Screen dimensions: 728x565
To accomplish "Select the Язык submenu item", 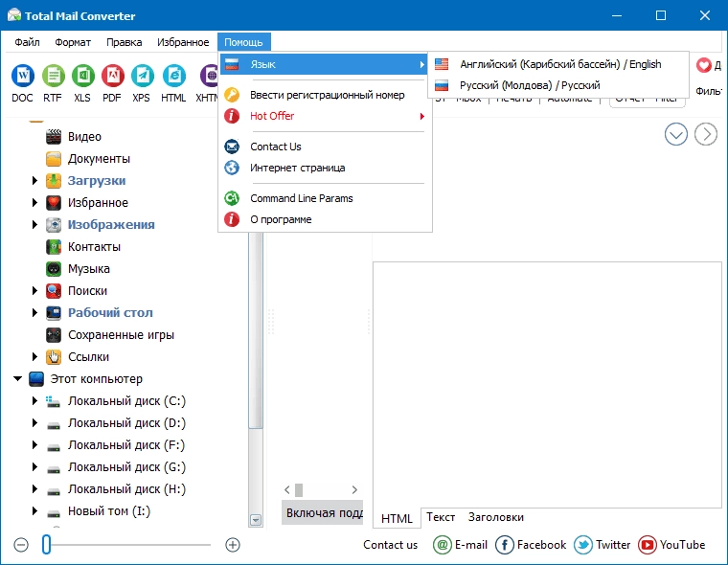I will tap(324, 64).
